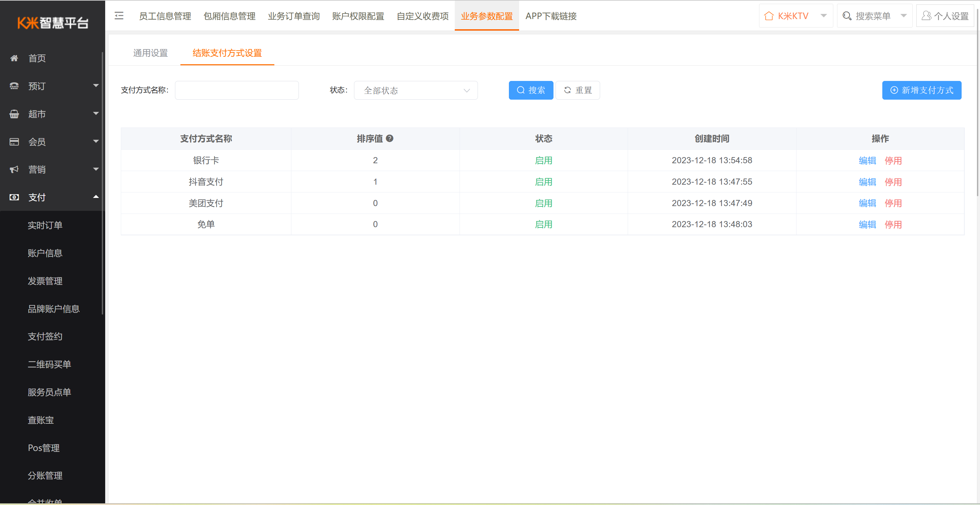Click the K米智慧平台 logo
The image size is (980, 505).
pyautogui.click(x=53, y=23)
